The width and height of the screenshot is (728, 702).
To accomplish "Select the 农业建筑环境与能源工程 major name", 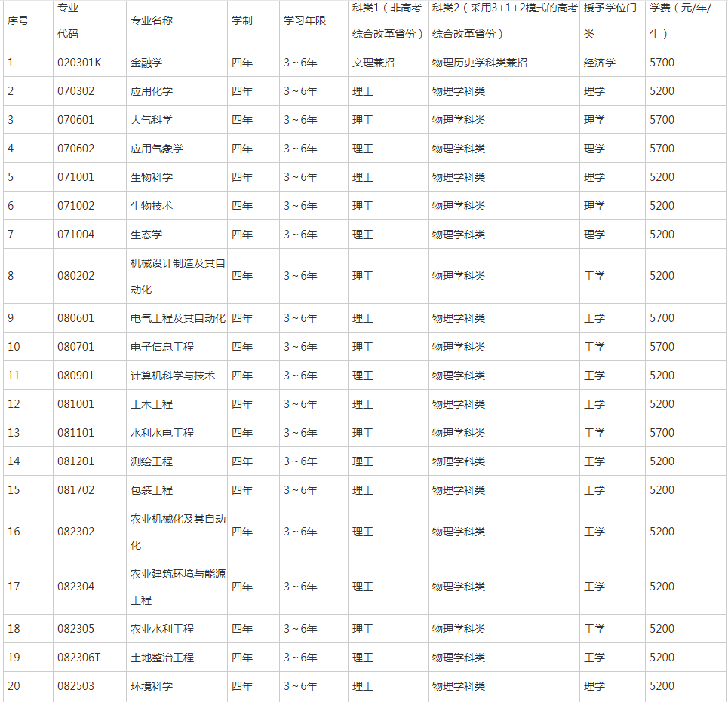I will (178, 587).
